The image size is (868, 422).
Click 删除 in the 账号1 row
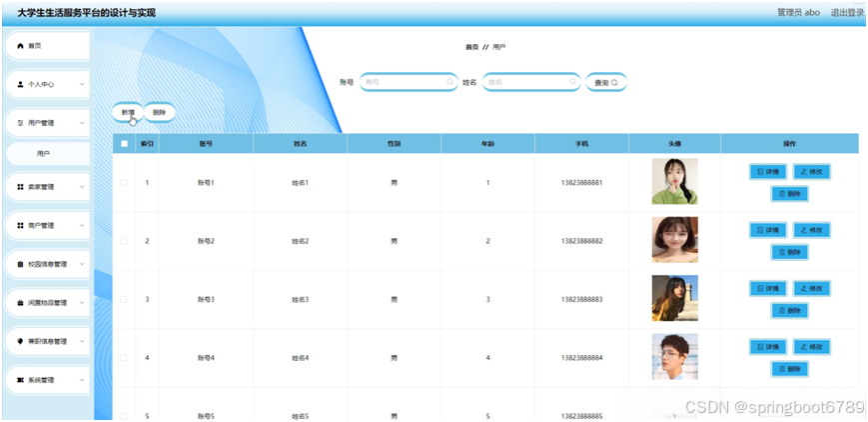coord(790,194)
